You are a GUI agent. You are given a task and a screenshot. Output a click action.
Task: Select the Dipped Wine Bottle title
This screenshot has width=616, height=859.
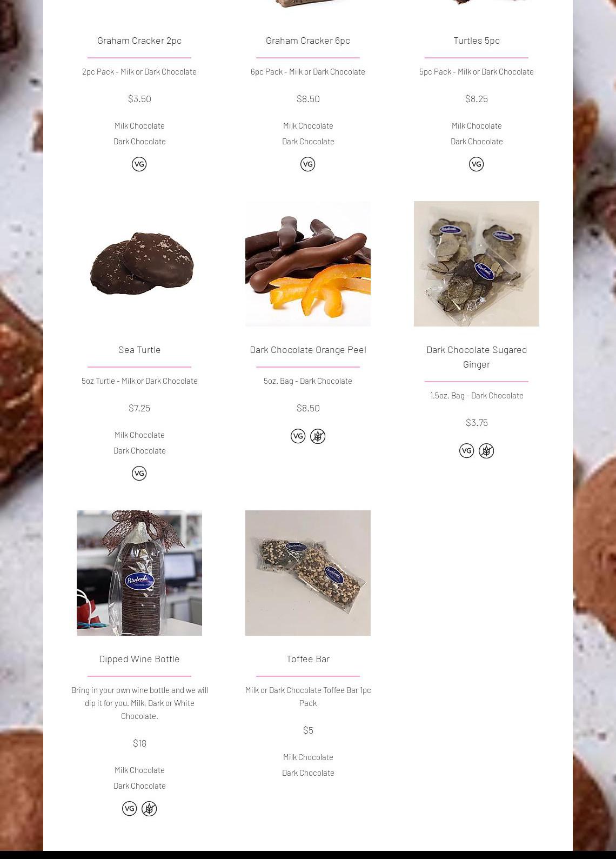[139, 658]
